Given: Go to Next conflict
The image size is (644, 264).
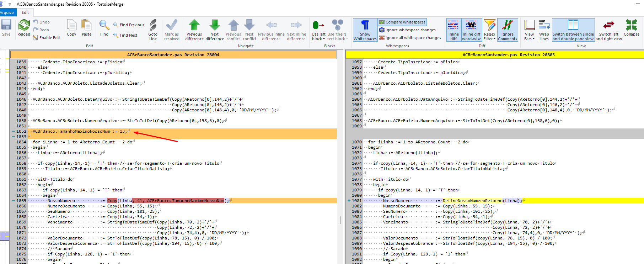Looking at the screenshot, I should (x=249, y=30).
